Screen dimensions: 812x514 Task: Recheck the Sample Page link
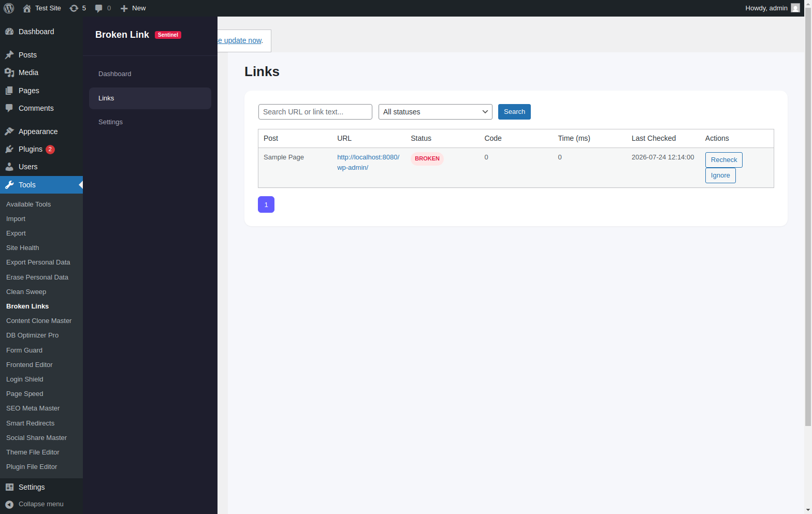point(723,160)
